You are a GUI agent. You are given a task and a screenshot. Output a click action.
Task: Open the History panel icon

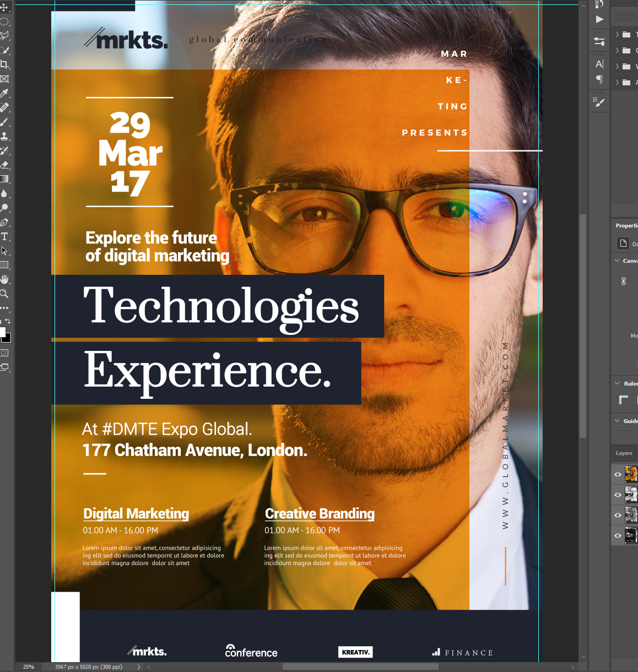599,3
